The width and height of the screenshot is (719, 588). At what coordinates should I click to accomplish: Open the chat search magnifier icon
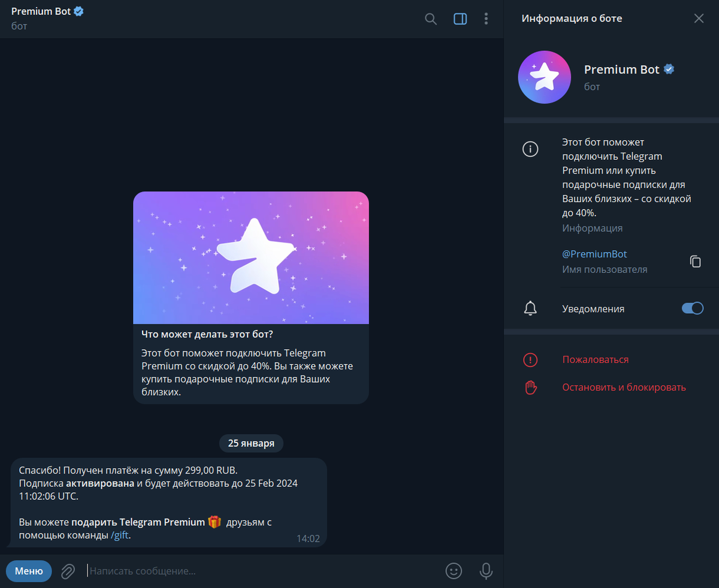(430, 19)
